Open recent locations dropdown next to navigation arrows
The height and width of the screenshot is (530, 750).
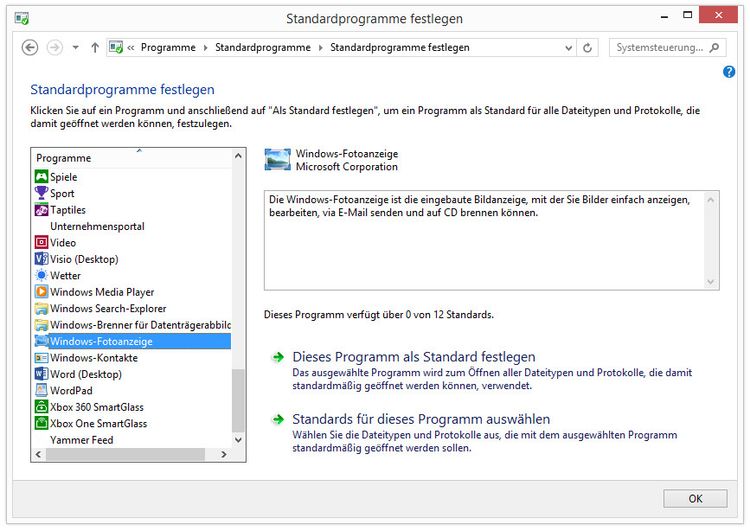[75, 47]
